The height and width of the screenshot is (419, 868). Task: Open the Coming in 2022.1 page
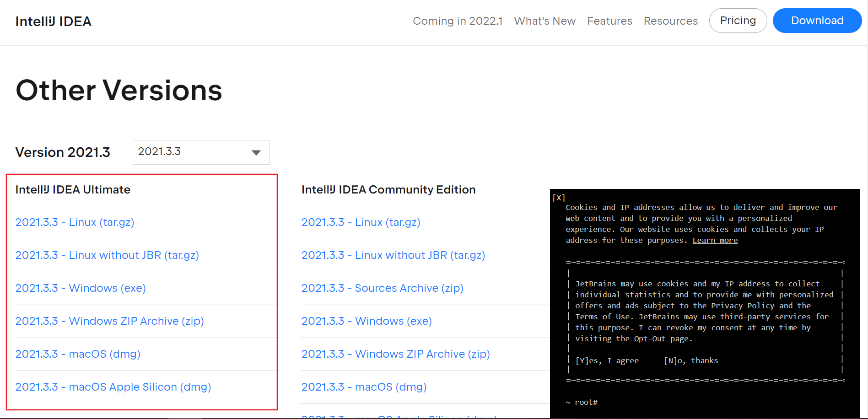point(458,21)
